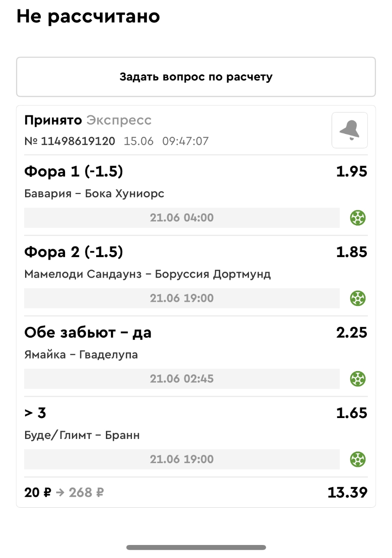This screenshot has height=558, width=392.
Task: Click the total odds 13.39
Action: 347,492
